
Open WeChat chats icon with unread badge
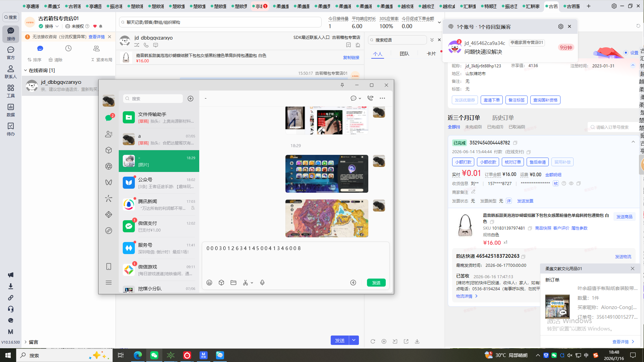[x=109, y=118]
